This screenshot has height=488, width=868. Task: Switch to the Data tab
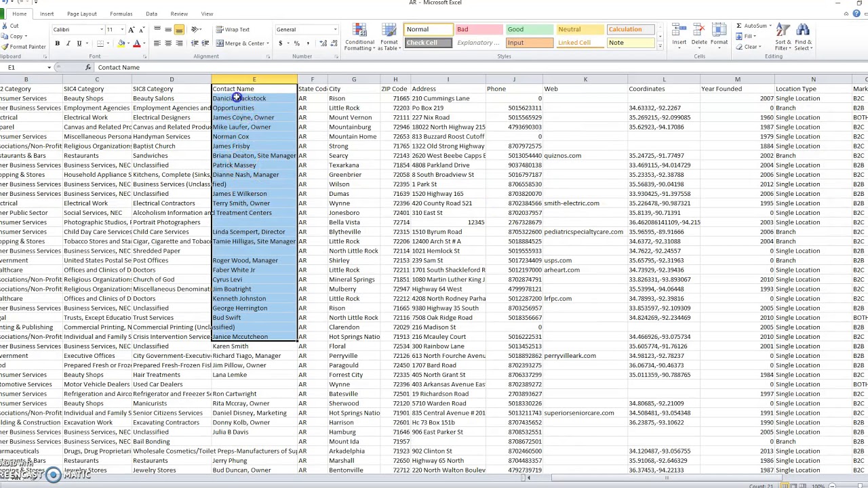(x=151, y=14)
